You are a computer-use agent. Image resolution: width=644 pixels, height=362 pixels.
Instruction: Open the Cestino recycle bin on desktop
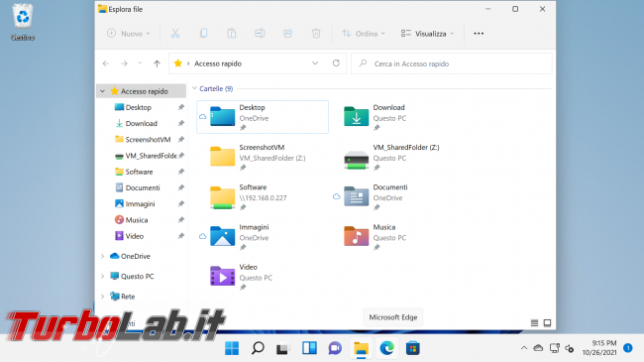23,22
